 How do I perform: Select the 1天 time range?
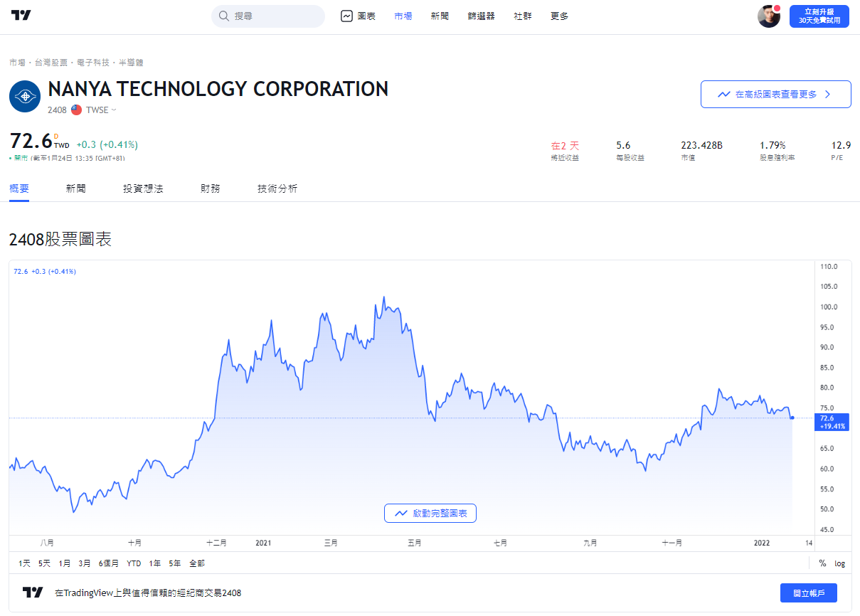coord(24,563)
